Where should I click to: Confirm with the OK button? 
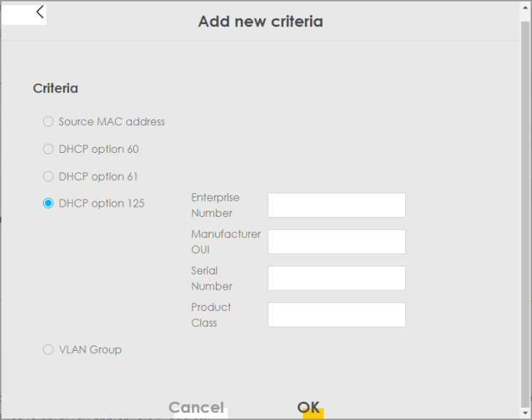pos(309,408)
